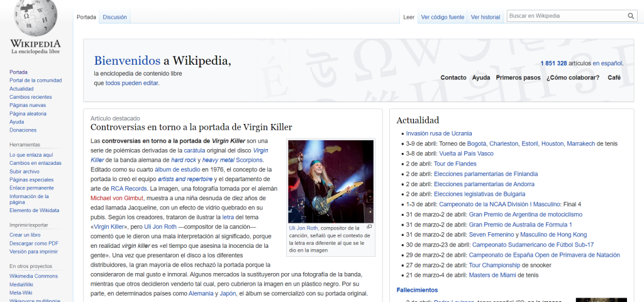Click the red Michael von Gimbut link
Viewport: 644px width, 302px height.
116,198
